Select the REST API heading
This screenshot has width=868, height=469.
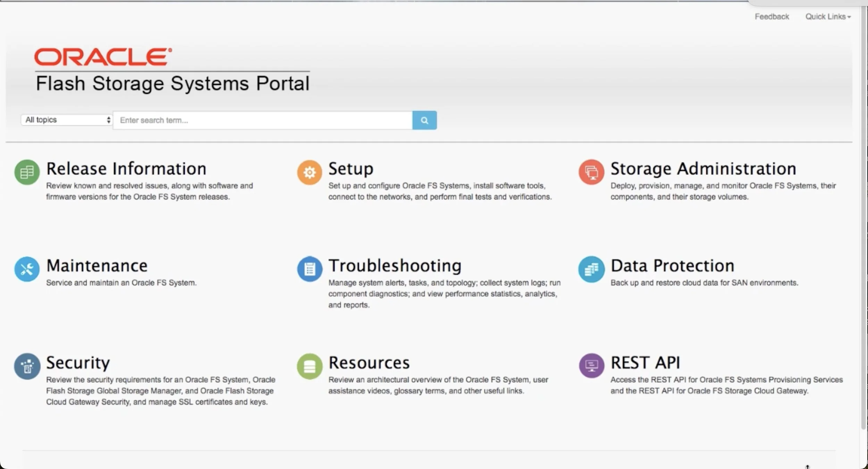645,363
